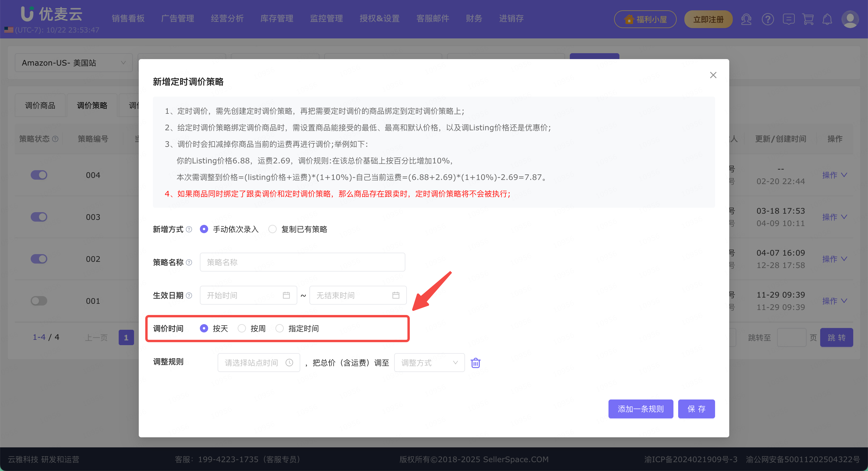Click the 添加一条规则 button
The width and height of the screenshot is (868, 471).
point(640,409)
